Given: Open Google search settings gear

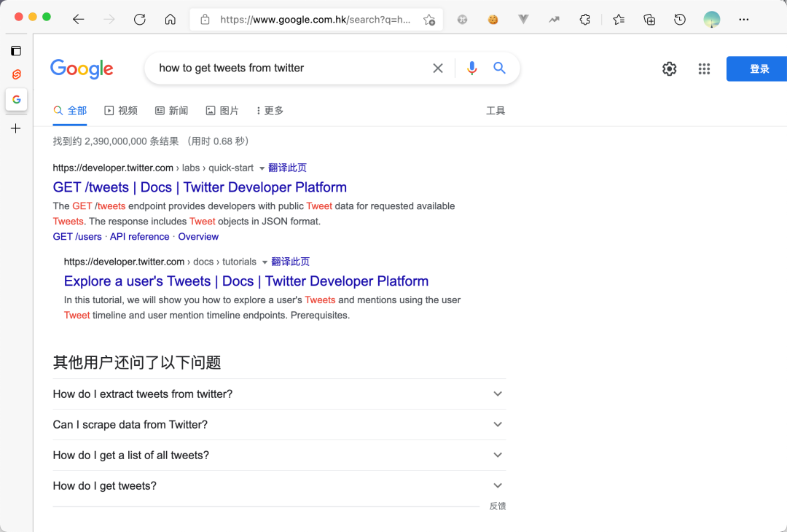Looking at the screenshot, I should tap(669, 69).
